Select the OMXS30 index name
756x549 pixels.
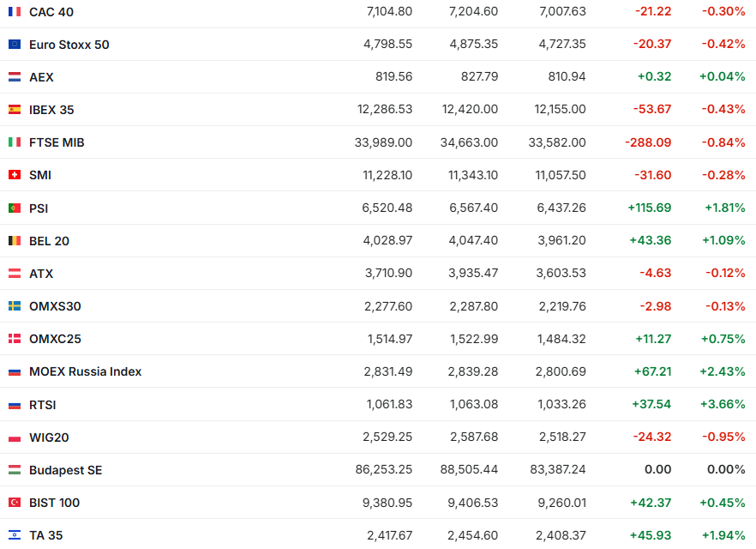pos(55,306)
